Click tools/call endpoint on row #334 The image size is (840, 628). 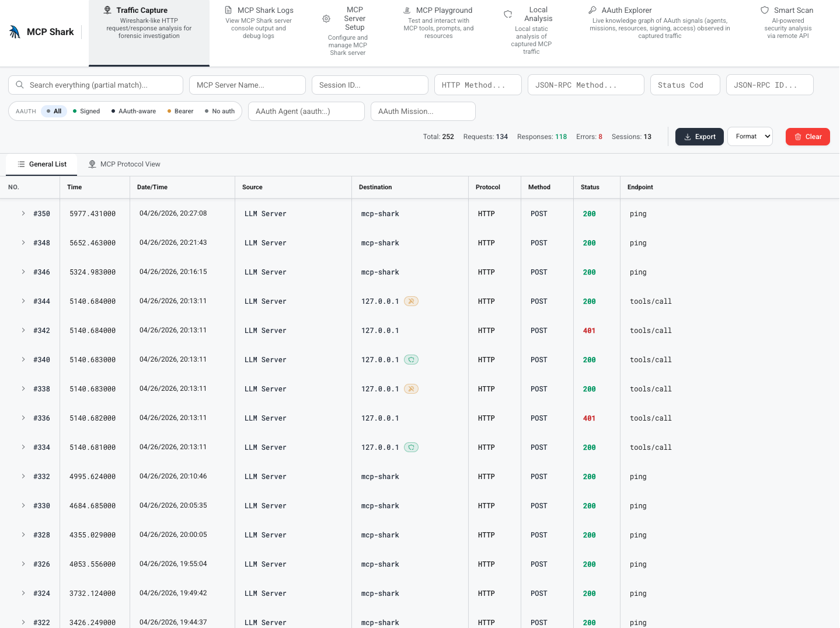(651, 447)
